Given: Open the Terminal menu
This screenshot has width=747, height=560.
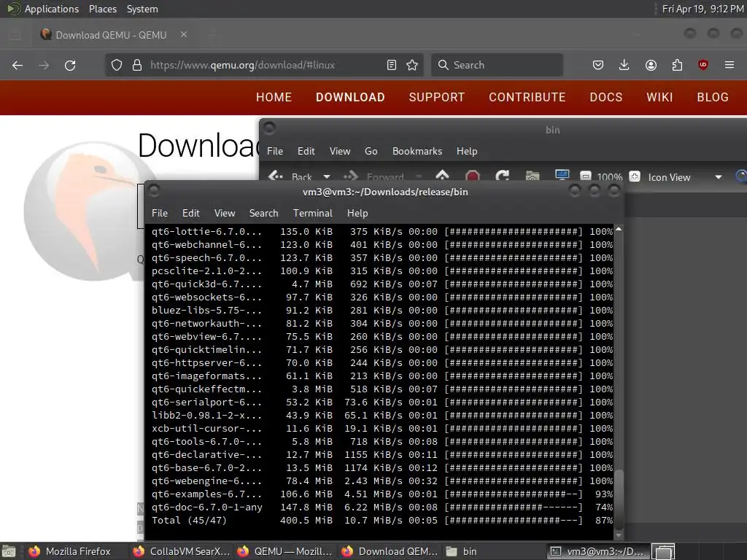Looking at the screenshot, I should pyautogui.click(x=312, y=213).
